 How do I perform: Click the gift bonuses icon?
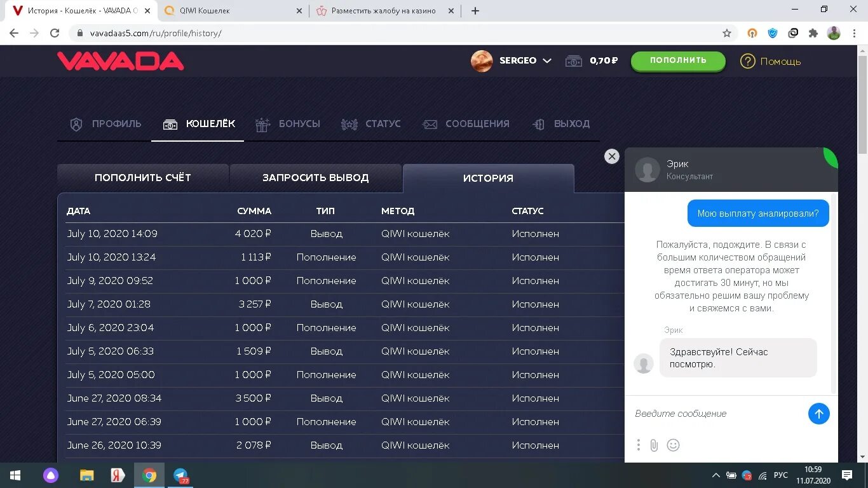point(262,125)
